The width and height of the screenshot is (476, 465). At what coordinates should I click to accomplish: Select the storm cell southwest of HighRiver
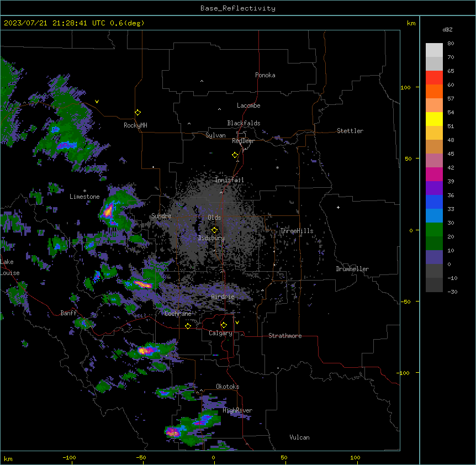[x=173, y=432]
